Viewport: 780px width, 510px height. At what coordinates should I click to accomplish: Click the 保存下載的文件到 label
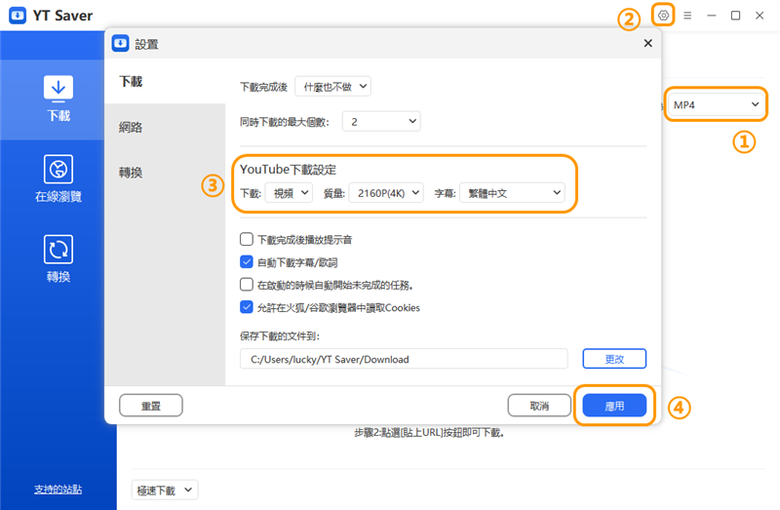click(279, 336)
